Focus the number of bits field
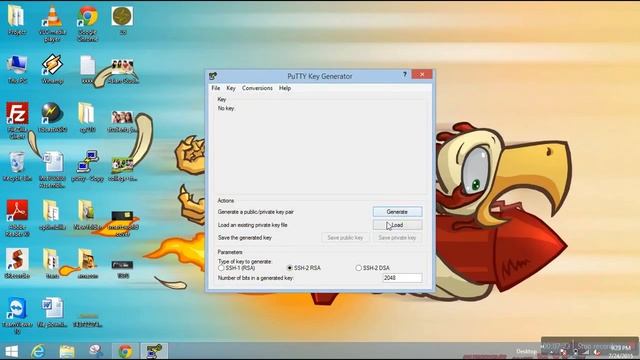The image size is (640, 360). coord(402,278)
